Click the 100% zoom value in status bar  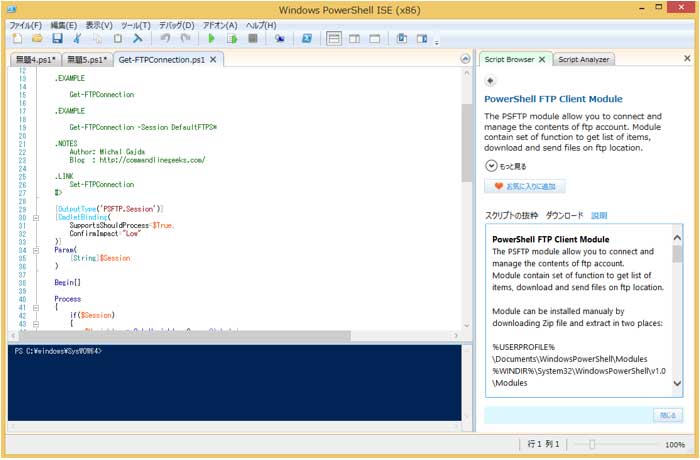tap(675, 444)
